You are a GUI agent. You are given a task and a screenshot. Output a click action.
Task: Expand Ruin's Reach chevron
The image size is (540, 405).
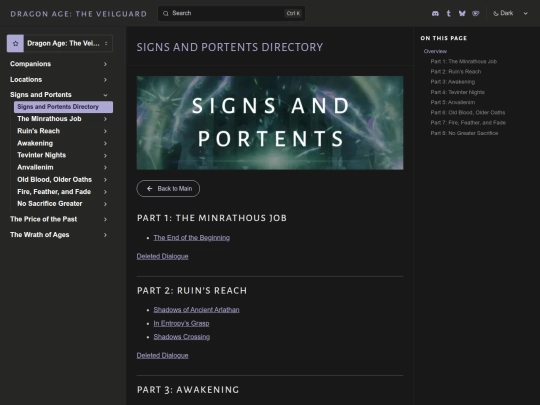tap(105, 131)
